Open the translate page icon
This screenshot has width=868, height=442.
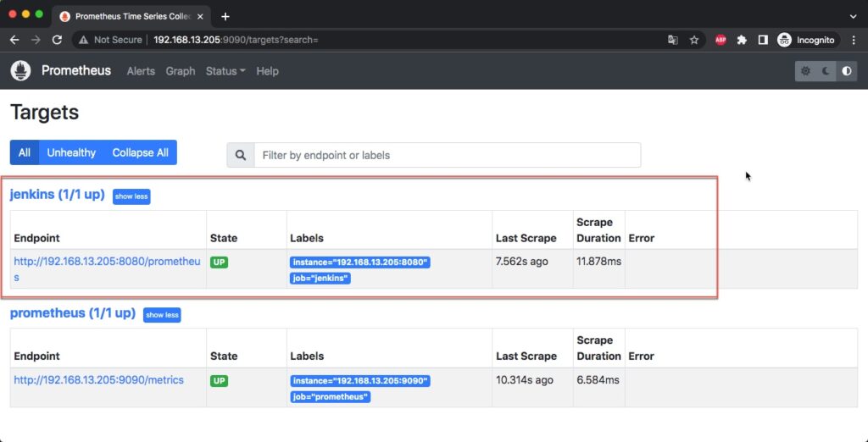[672, 40]
